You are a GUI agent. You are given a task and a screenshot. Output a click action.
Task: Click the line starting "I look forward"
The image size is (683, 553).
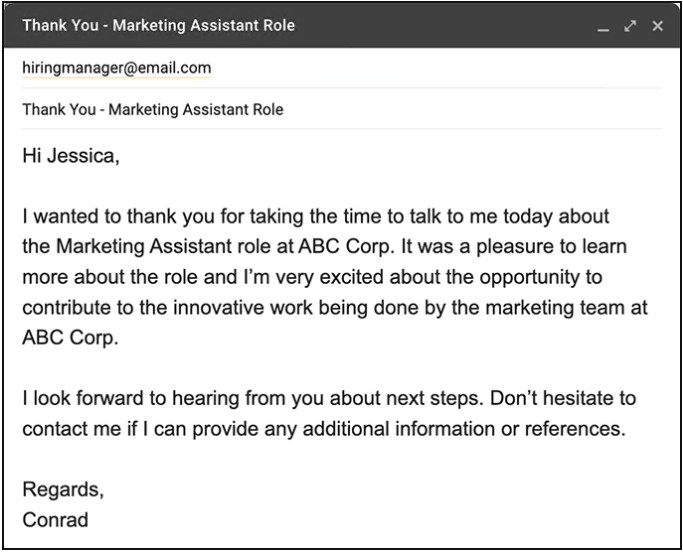pos(328,400)
